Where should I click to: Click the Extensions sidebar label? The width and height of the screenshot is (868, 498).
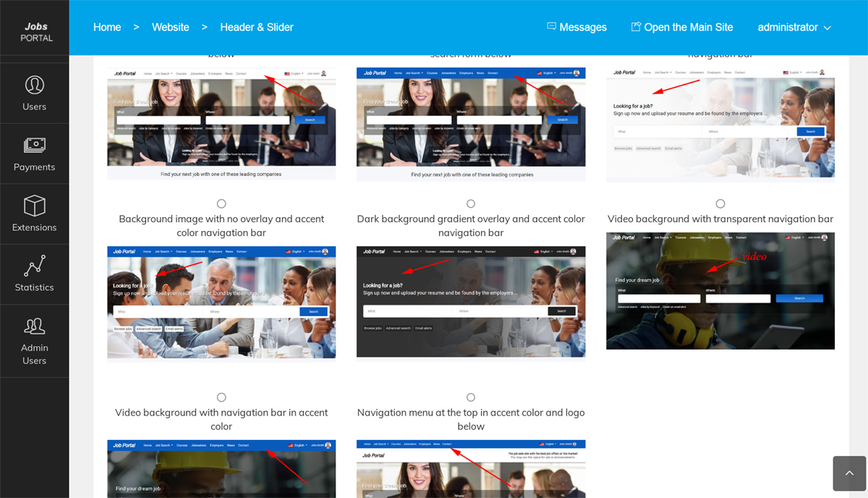[34, 227]
